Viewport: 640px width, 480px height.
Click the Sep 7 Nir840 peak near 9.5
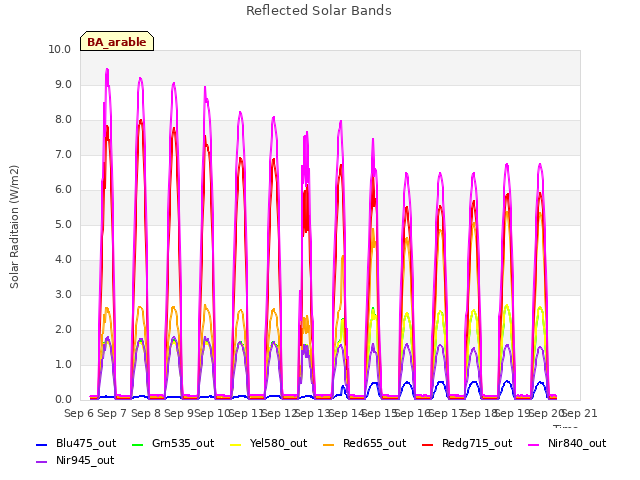pos(107,70)
